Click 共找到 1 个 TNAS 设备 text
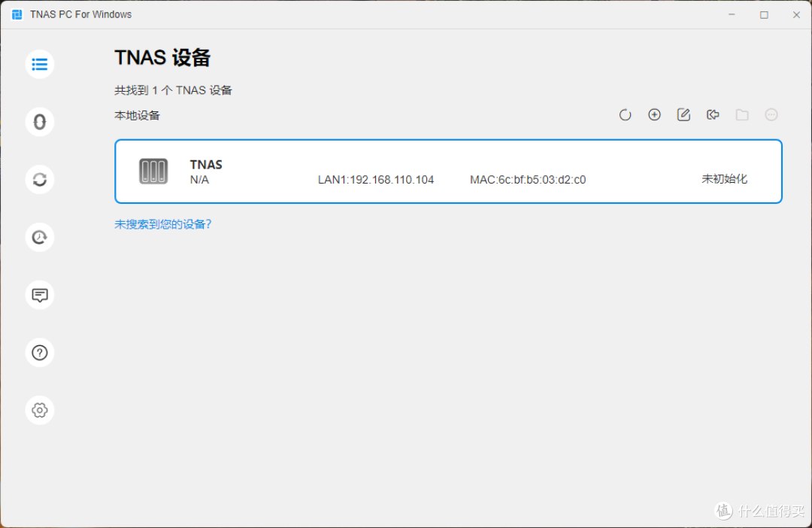The width and height of the screenshot is (812, 528). [x=173, y=90]
